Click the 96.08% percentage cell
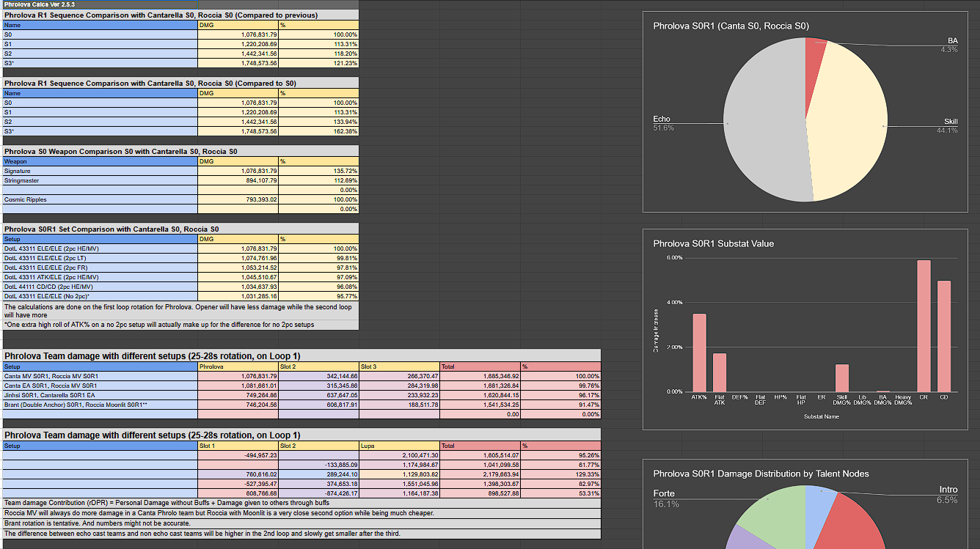Viewport: 980px width, 549px height. pyautogui.click(x=318, y=287)
